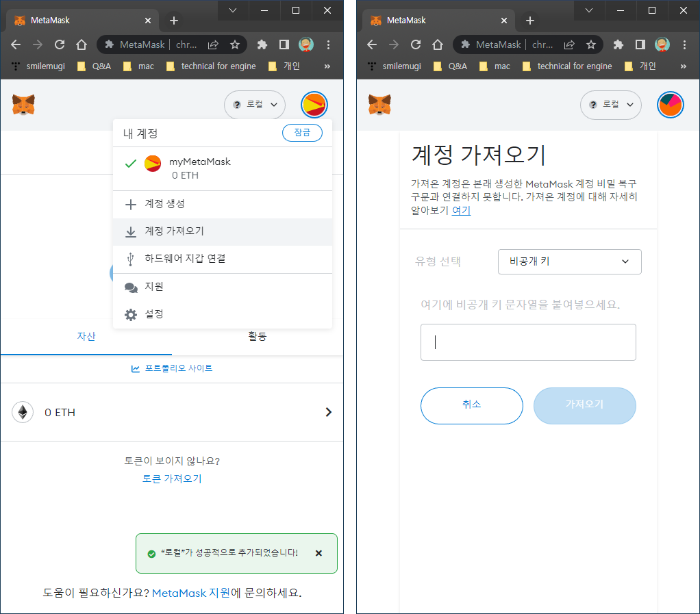The height and width of the screenshot is (614, 700).
Task: Click 여기 link in import description
Action: (x=461, y=210)
